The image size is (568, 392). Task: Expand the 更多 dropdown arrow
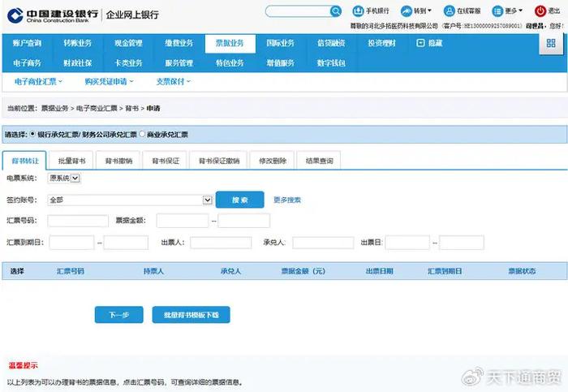click(x=521, y=11)
